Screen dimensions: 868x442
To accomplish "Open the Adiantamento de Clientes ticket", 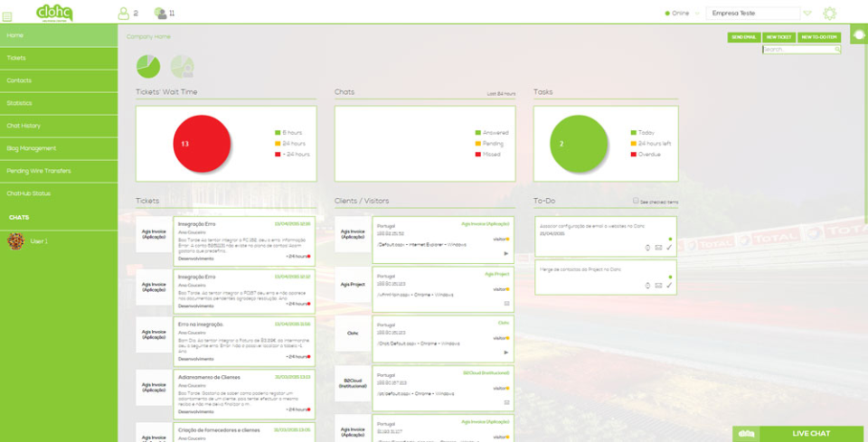I will coord(244,394).
